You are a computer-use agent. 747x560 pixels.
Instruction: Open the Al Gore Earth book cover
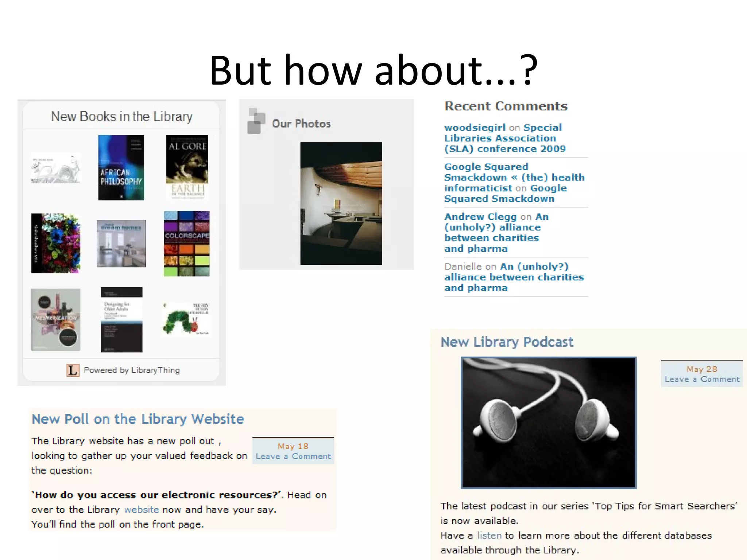tap(187, 167)
